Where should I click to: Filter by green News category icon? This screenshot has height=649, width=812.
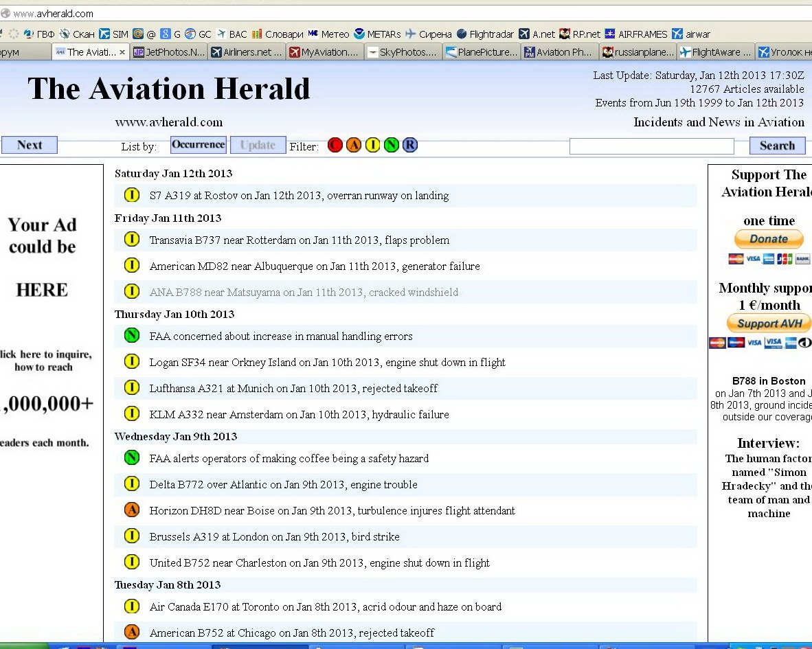click(391, 146)
